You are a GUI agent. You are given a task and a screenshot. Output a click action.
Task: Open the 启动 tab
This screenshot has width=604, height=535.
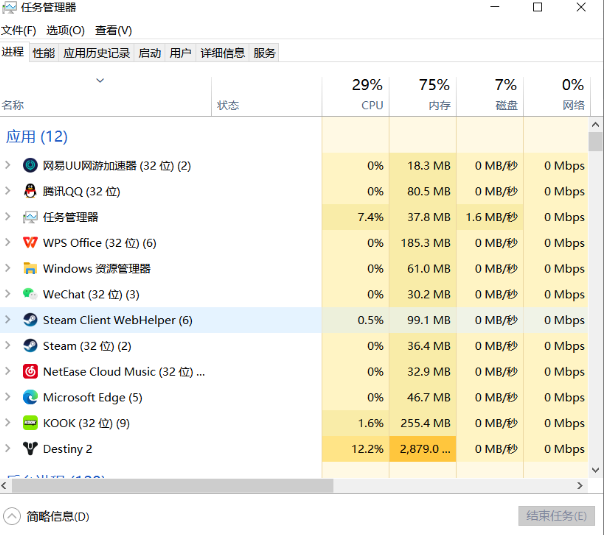pos(149,53)
